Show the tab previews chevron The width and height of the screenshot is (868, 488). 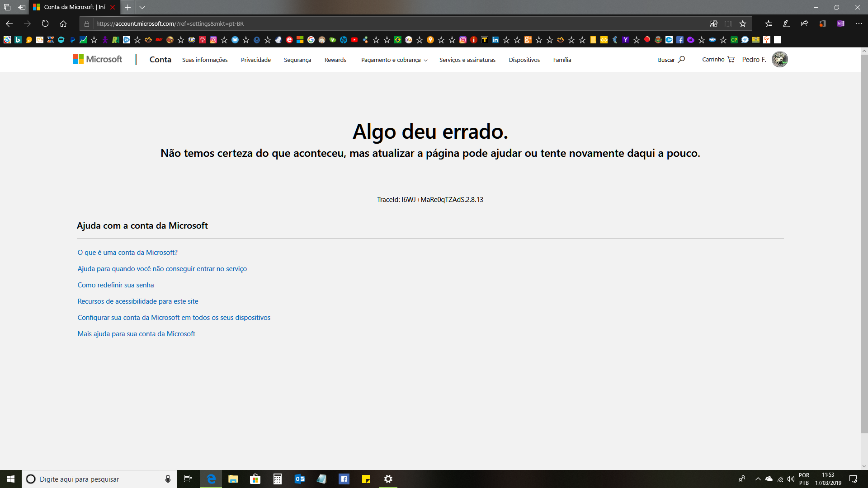142,7
